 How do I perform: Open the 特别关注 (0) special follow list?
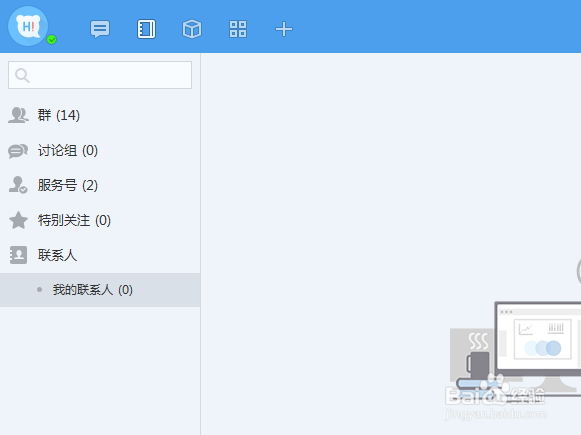point(100,220)
